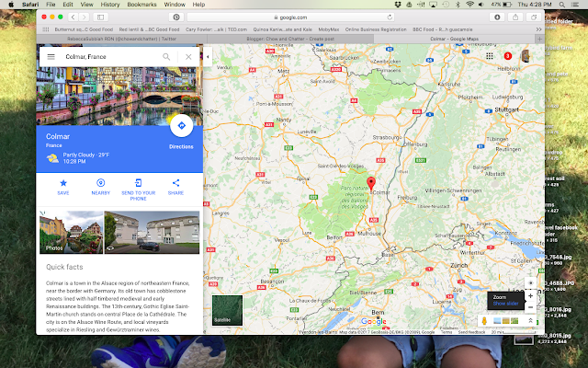Open a new tab with plus button

(x=539, y=39)
